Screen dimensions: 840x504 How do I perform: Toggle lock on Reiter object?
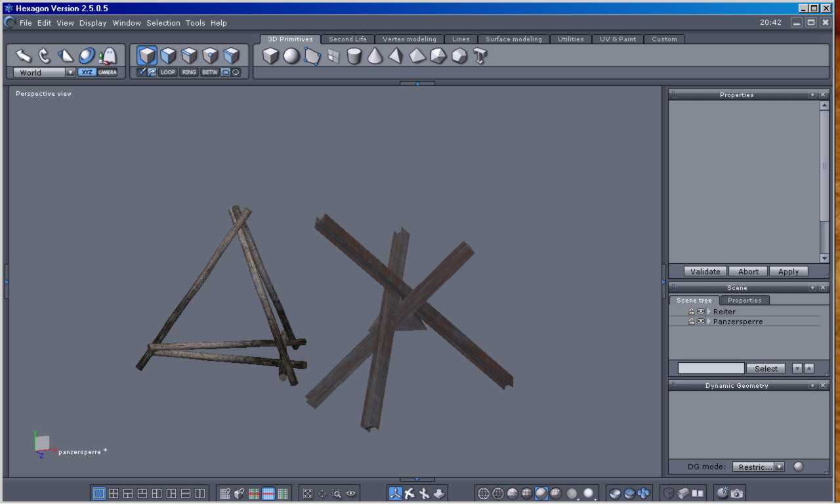pyautogui.click(x=692, y=312)
